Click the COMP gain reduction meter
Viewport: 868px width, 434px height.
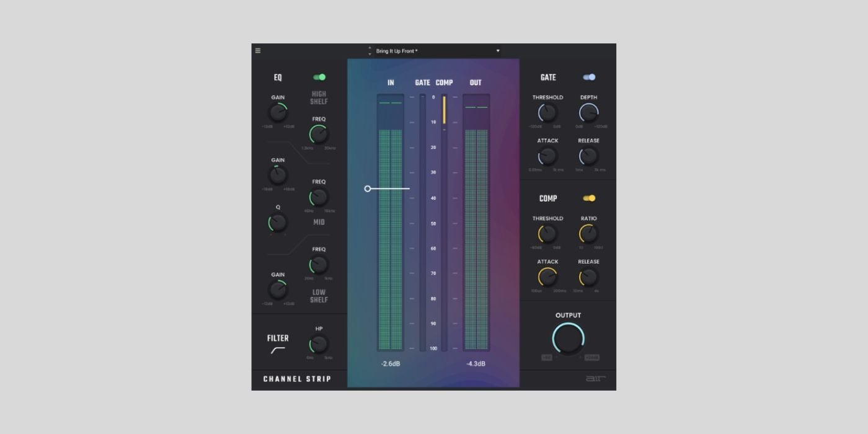[x=444, y=223]
